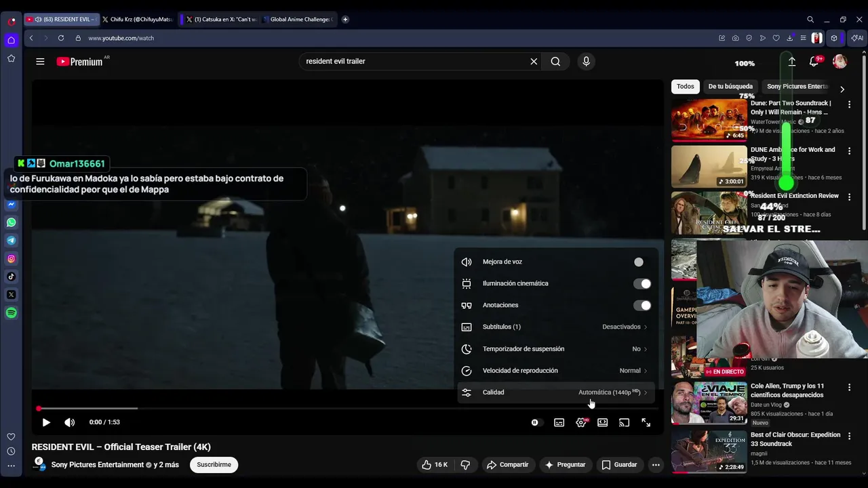This screenshot has height=488, width=868.
Task: Expand the Calidad quality submenu
Action: (556, 392)
